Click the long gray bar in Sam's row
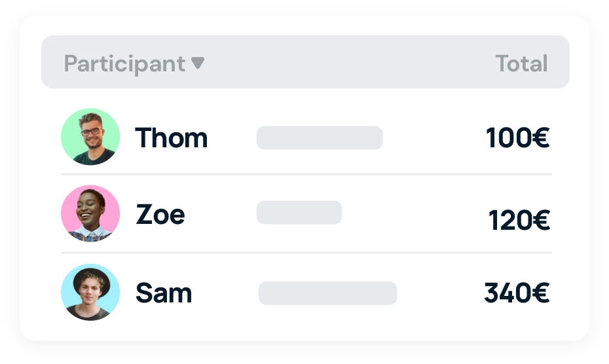609x364 pixels. pyautogui.click(x=327, y=293)
